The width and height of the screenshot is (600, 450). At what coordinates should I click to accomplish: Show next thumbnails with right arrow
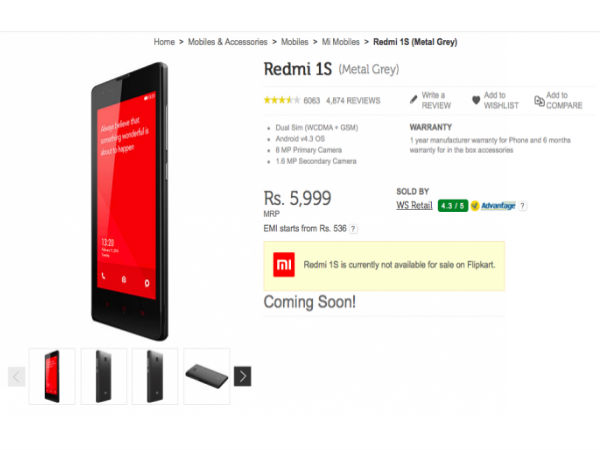pos(243,377)
